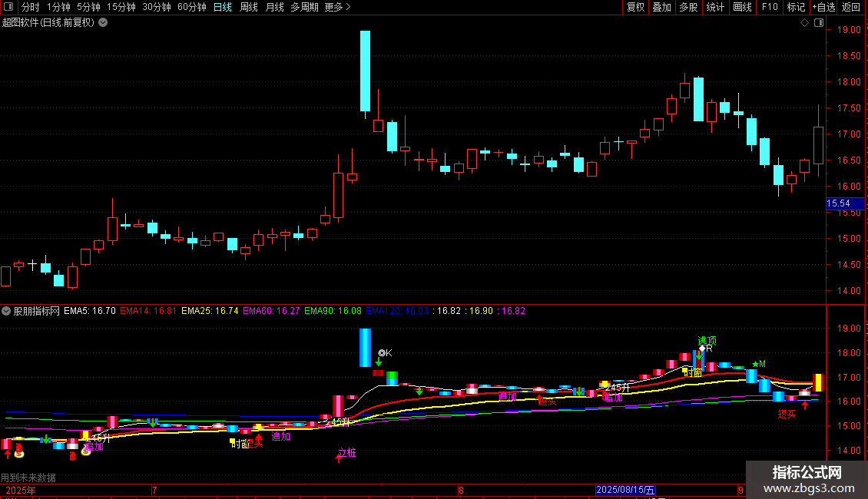The image size is (868, 499).
Task: Open the 统计 statistics tool
Action: [715, 7]
